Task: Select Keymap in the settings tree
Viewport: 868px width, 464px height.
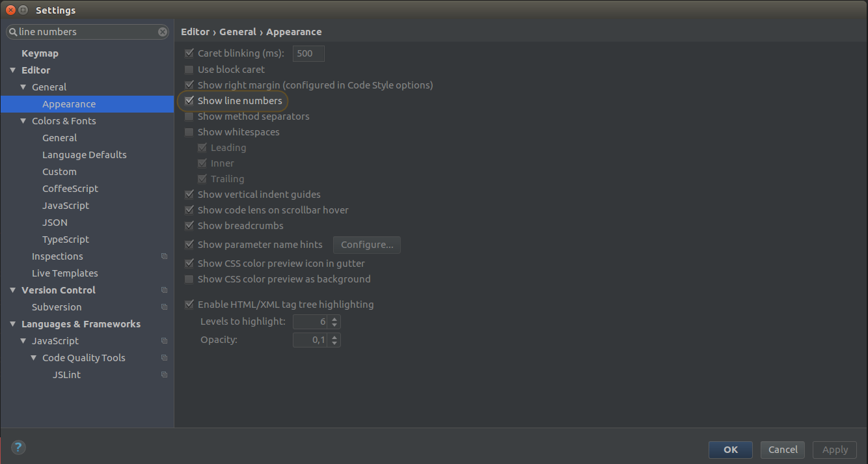Action: [x=40, y=53]
